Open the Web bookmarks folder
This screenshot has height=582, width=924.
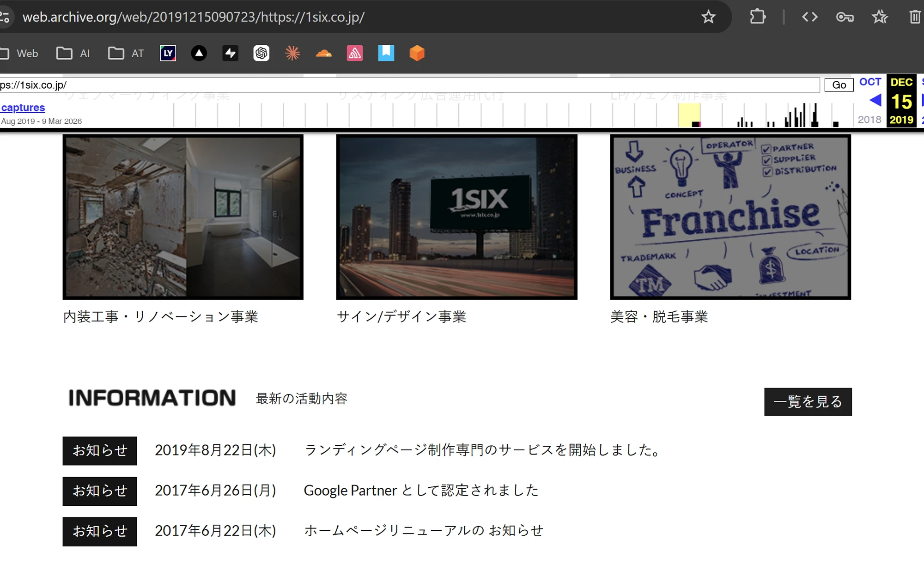(x=19, y=54)
